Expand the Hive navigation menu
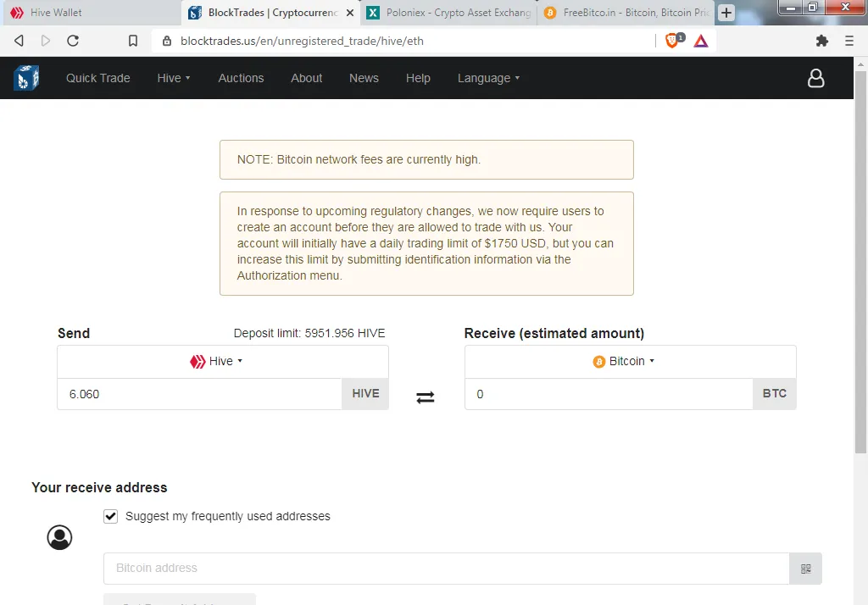 173,78
